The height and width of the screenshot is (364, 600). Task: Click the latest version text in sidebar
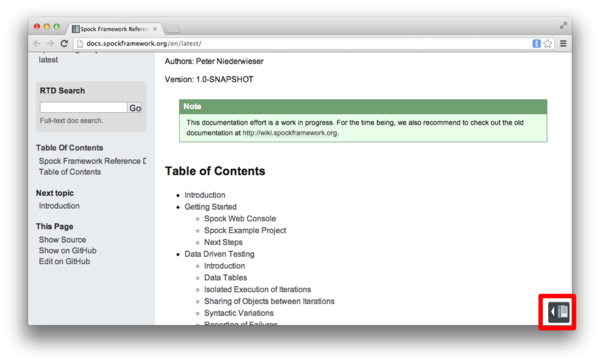coord(48,60)
